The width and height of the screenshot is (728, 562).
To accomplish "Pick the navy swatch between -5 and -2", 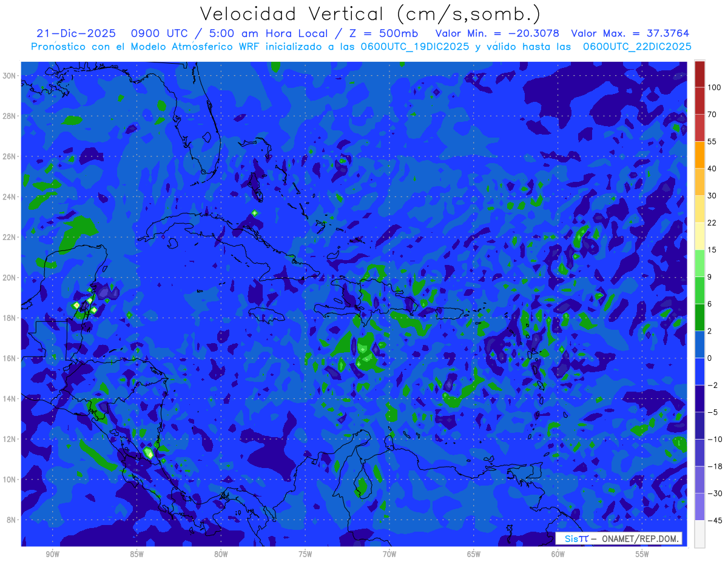I will [x=699, y=398].
